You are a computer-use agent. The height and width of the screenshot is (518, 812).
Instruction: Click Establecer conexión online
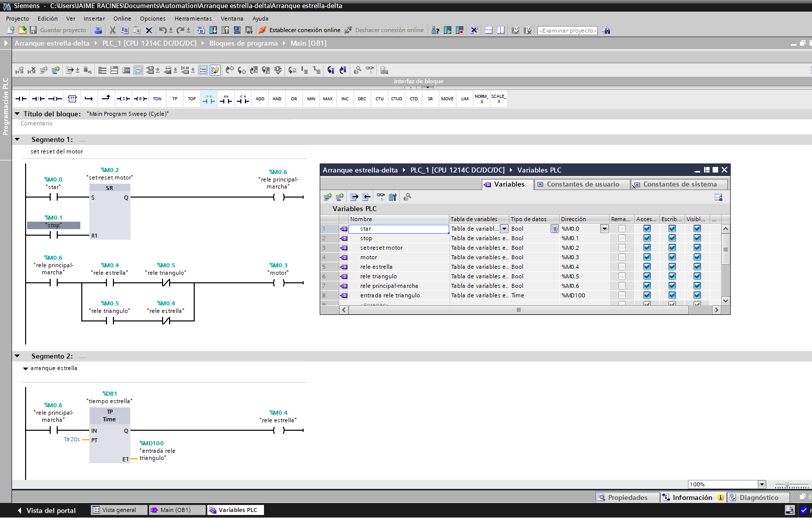tap(300, 30)
